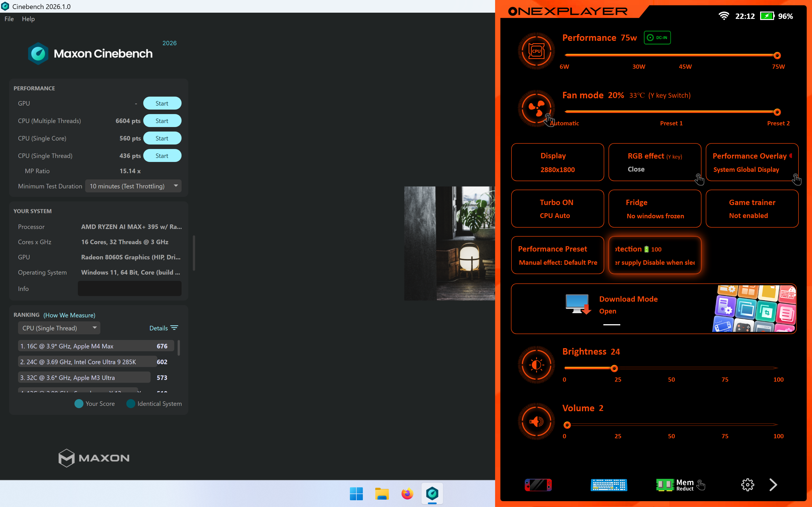This screenshot has height=507, width=812.
Task: Open the How We Measure link
Action: (69, 315)
